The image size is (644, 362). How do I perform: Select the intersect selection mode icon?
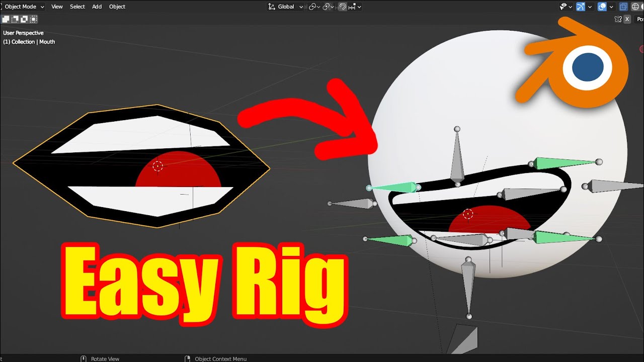click(33, 19)
